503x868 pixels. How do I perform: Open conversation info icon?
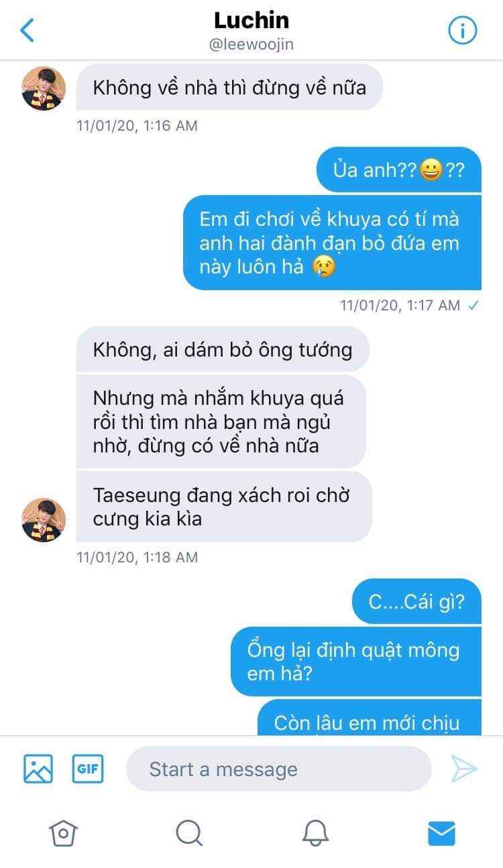[x=462, y=31]
